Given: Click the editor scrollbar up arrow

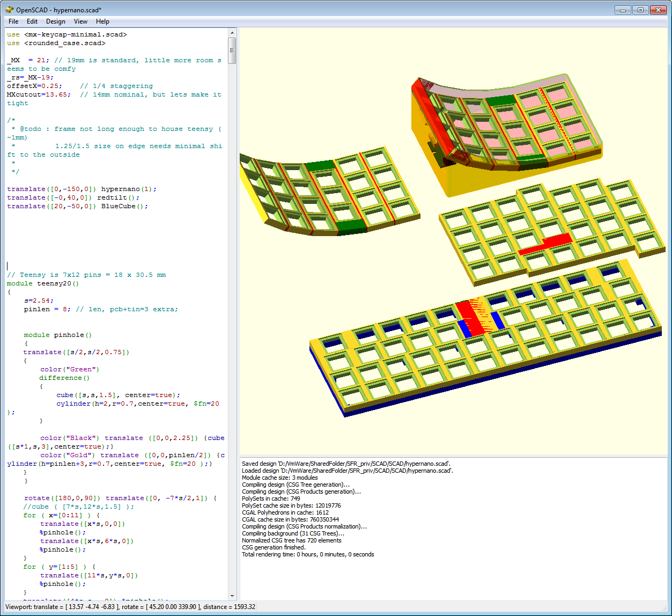Looking at the screenshot, I should (232, 33).
